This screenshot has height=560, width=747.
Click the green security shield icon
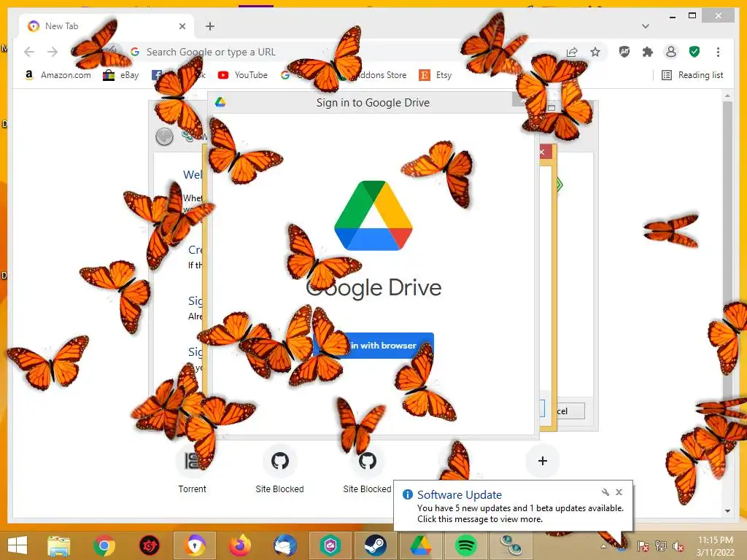(x=694, y=52)
